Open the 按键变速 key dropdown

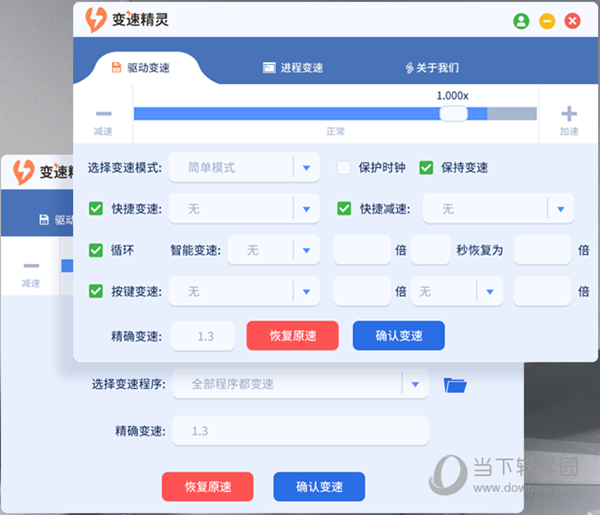244,291
